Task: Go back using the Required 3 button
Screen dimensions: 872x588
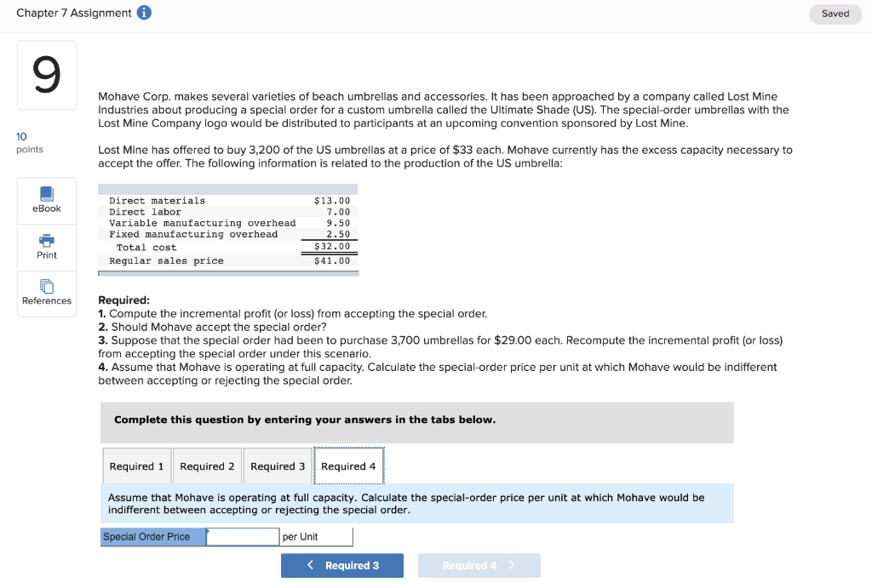Action: pyautogui.click(x=342, y=565)
